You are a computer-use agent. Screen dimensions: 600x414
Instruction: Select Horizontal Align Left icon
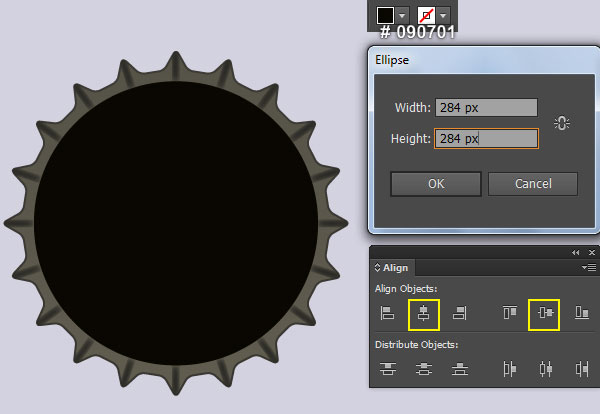[387, 313]
